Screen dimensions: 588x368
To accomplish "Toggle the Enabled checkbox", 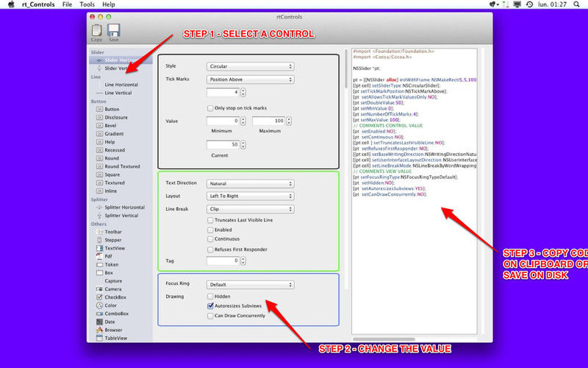I will click(x=210, y=230).
